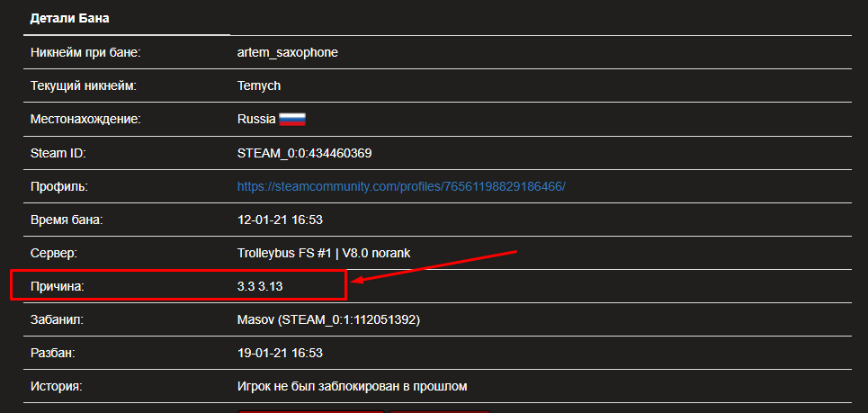Screen dimensions: 868x413
Task: Select the Профиль row label
Action: click(x=59, y=186)
